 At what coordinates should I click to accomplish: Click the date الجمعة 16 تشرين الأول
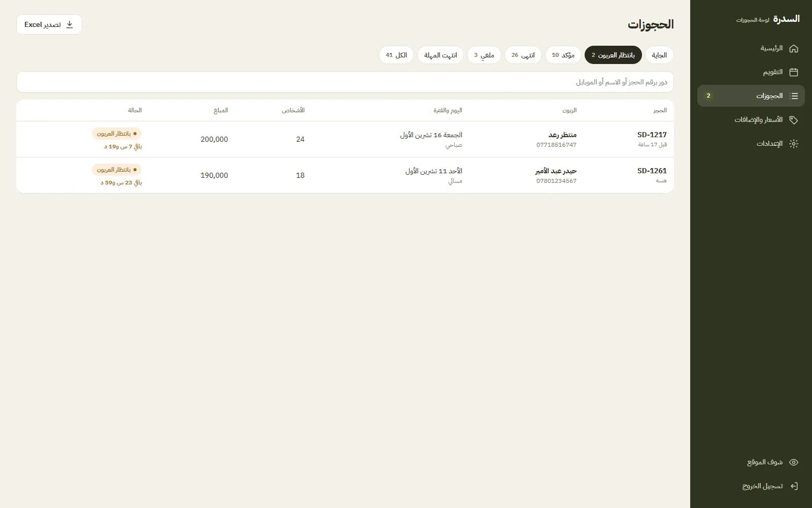tap(431, 135)
